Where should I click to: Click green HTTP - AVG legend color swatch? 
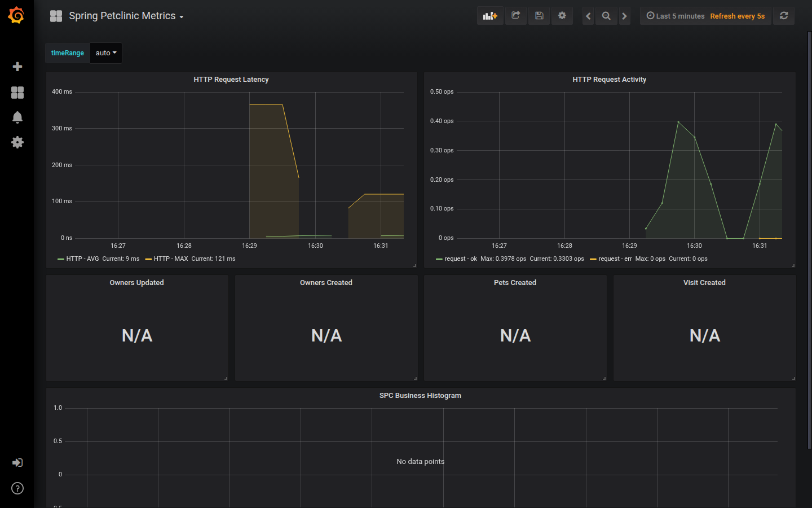61,259
